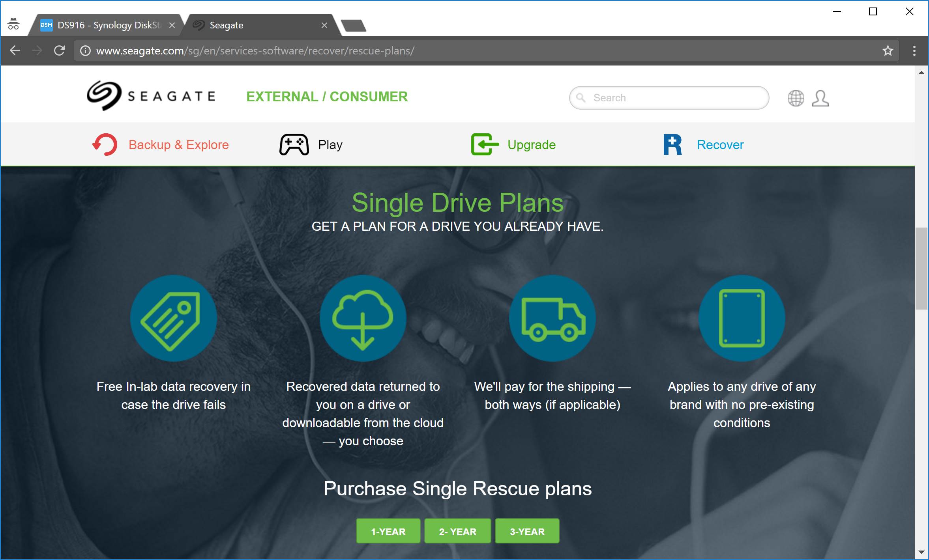Click the green Upgrade arrow icon
The image size is (929, 560).
pyautogui.click(x=485, y=145)
